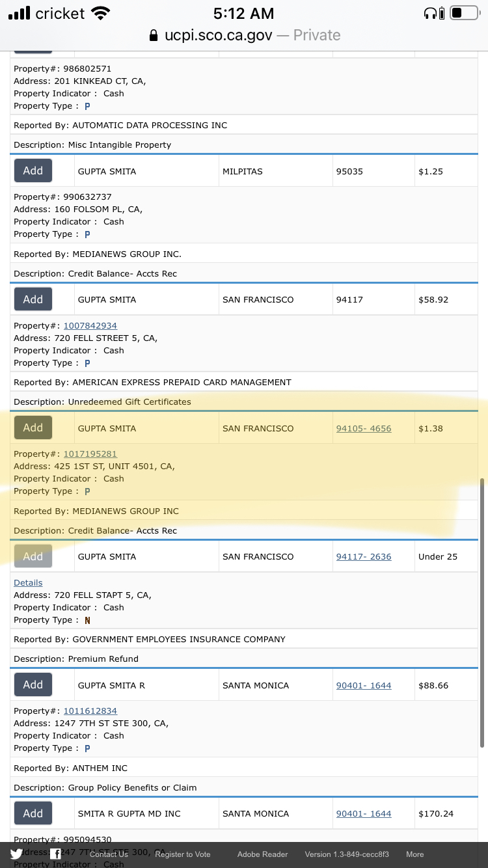This screenshot has height=868, width=488.
Task: Click the greyed Add button for Under 25 claim
Action: pos(33,556)
